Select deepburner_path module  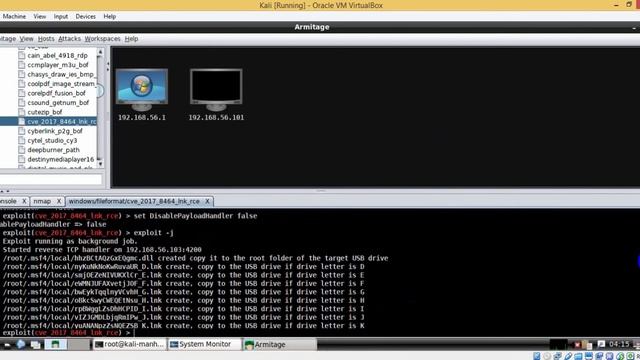pos(53,150)
